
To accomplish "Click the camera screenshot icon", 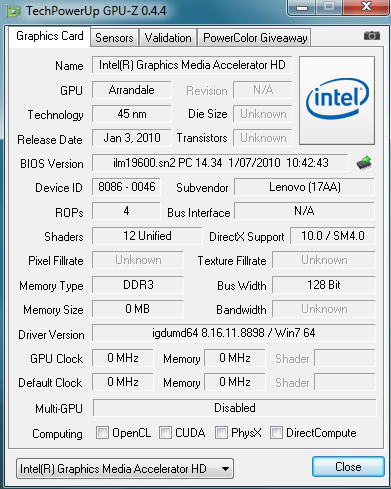I will [x=372, y=36].
